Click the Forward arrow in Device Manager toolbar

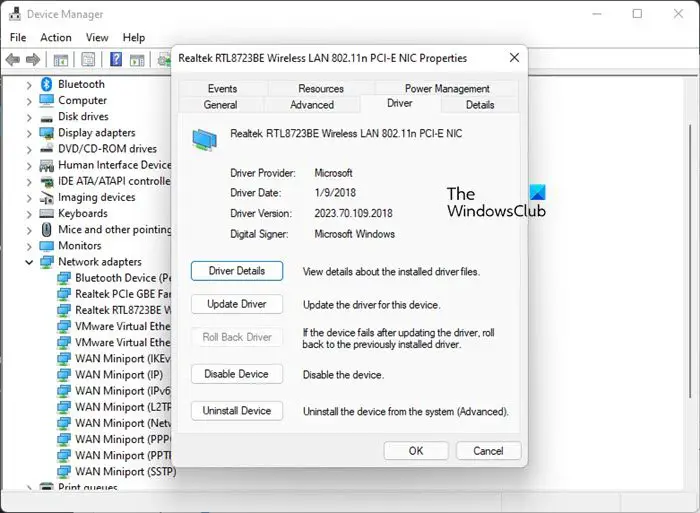coord(33,59)
